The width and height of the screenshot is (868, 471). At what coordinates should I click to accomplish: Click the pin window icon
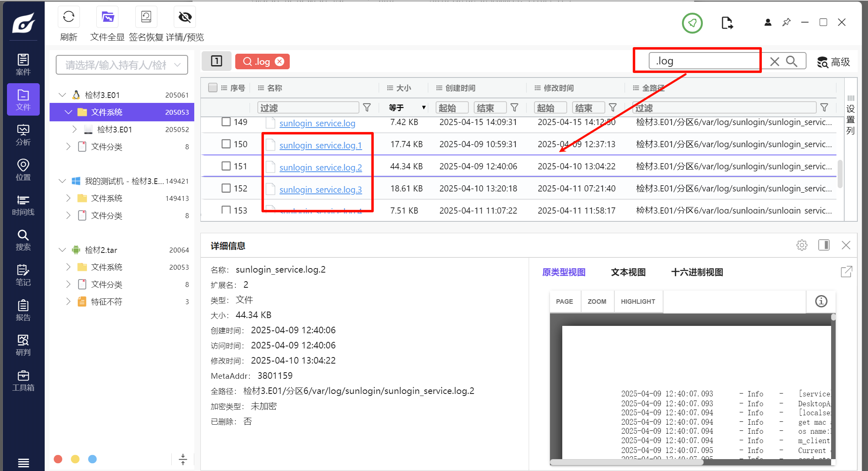tap(786, 23)
